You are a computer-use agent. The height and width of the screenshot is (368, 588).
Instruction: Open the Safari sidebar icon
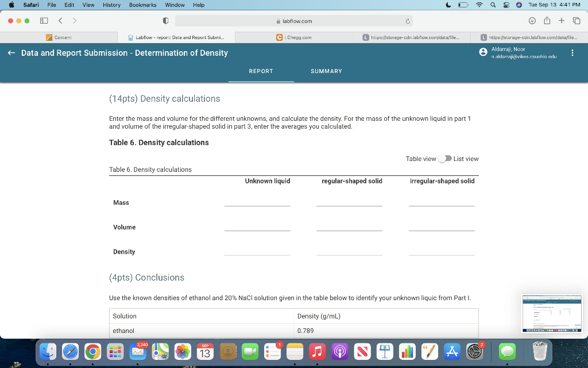tap(43, 20)
